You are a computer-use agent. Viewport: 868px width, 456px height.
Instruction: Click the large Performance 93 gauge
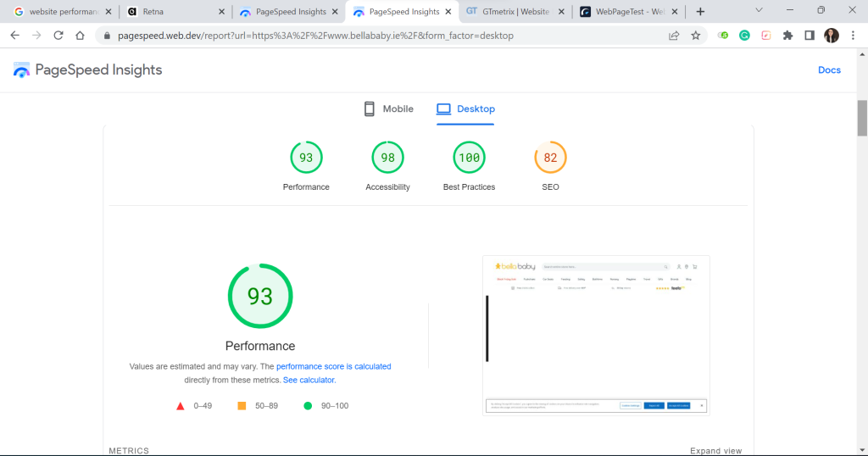(x=260, y=296)
